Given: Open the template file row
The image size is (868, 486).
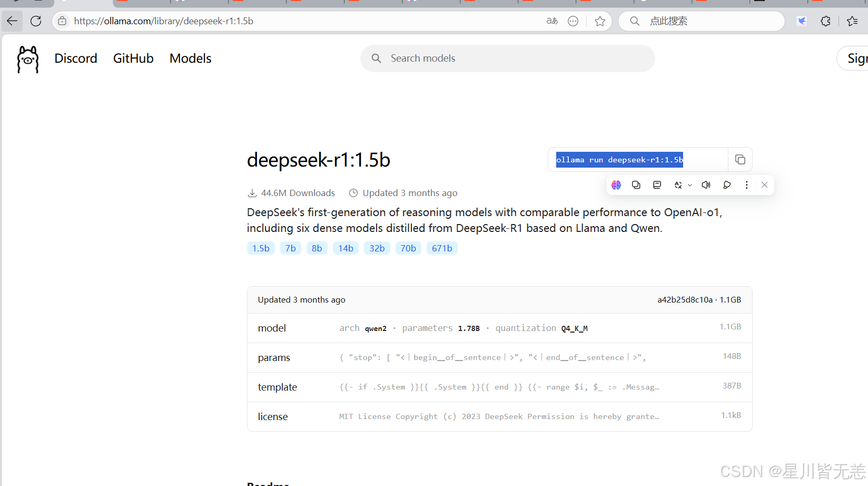Looking at the screenshot, I should 499,387.
